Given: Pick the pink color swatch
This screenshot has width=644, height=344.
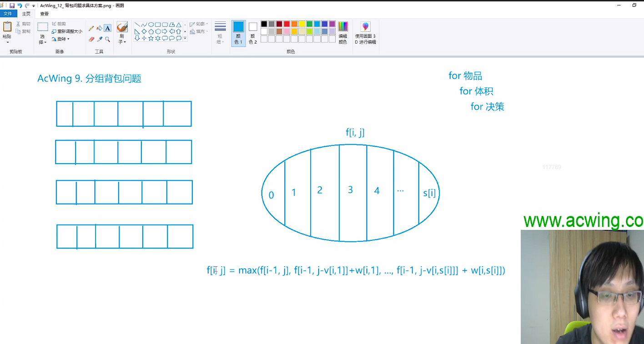Looking at the screenshot, I should click(x=287, y=31).
